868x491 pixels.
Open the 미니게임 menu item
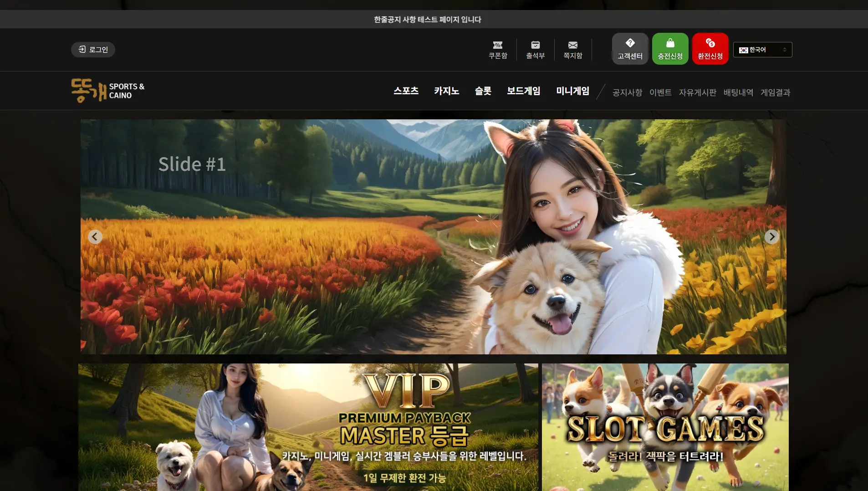click(x=572, y=91)
